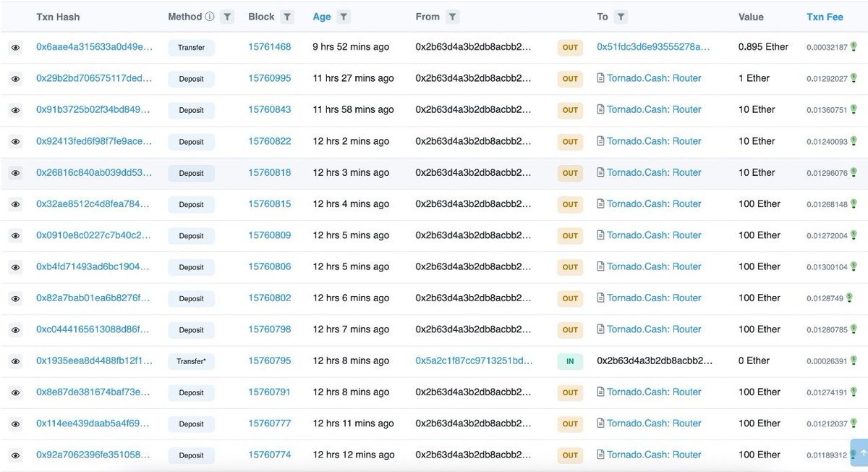Open eye icon preview for block 15760777
Image resolution: width=868 pixels, height=472 pixels.
point(15,423)
